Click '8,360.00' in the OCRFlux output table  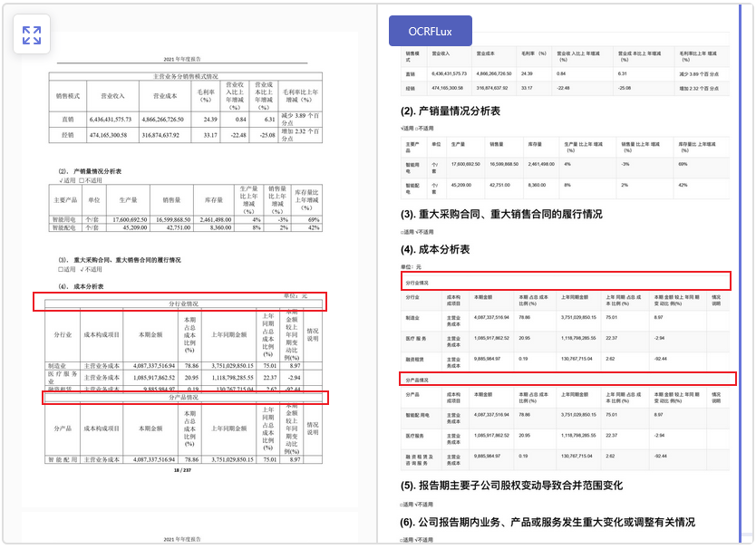(x=538, y=185)
